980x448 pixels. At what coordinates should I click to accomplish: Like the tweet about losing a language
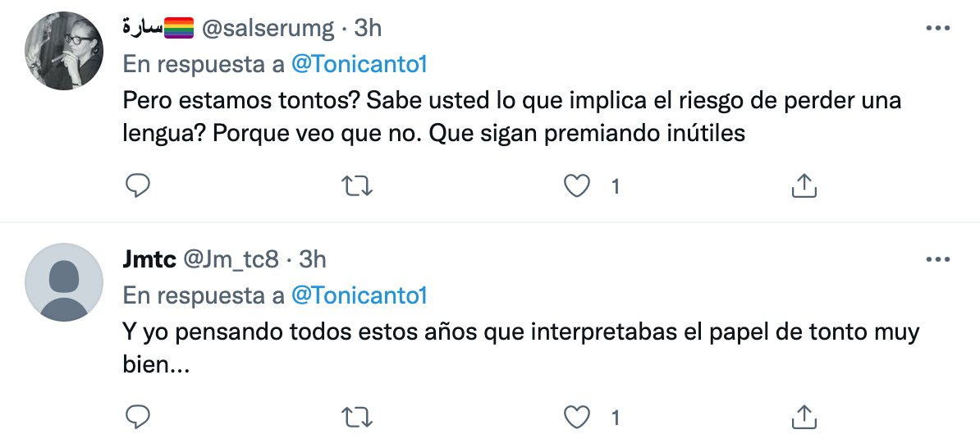(x=579, y=187)
